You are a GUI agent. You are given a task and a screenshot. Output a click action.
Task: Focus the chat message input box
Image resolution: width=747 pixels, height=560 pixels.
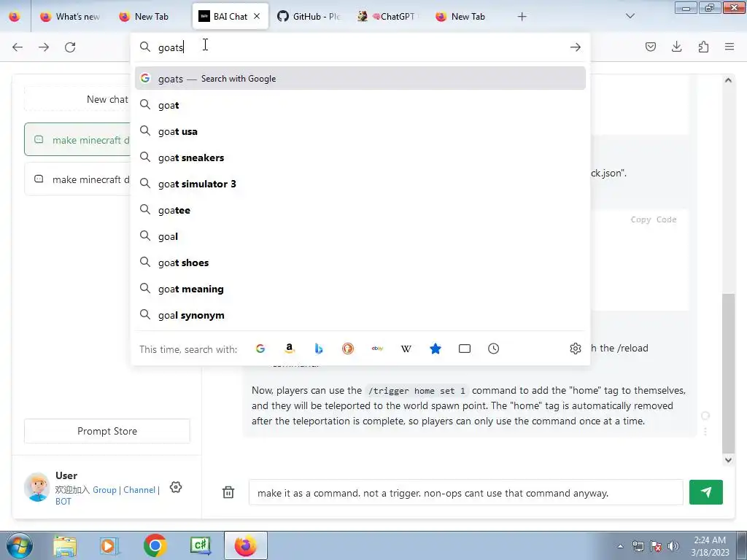pos(465,492)
